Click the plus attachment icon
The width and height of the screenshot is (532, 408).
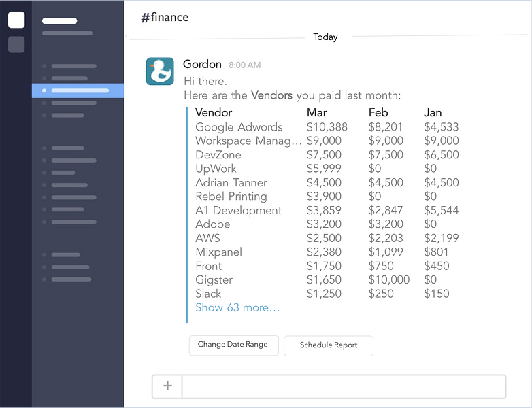(x=167, y=386)
